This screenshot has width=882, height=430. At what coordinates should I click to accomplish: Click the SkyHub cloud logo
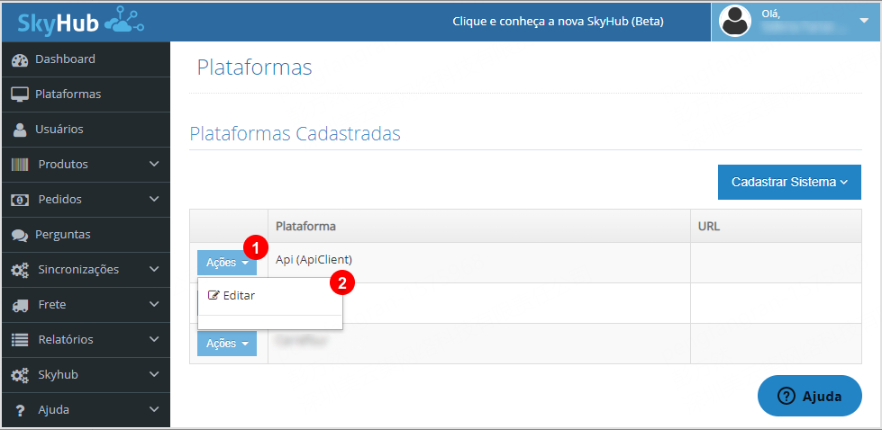81,20
